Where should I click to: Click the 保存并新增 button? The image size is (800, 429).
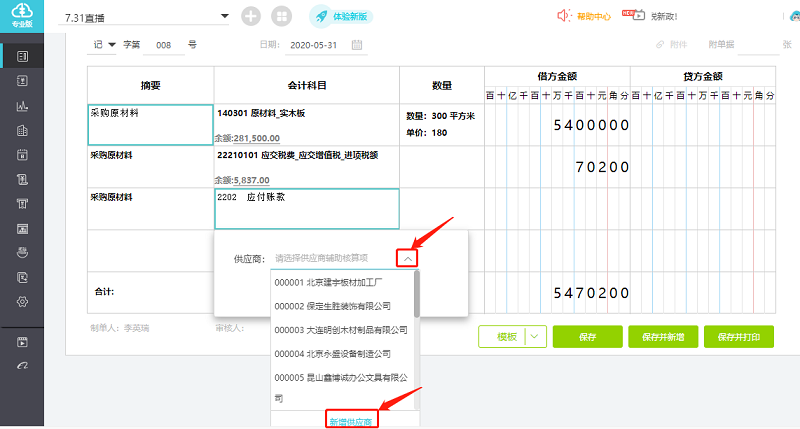(x=663, y=337)
